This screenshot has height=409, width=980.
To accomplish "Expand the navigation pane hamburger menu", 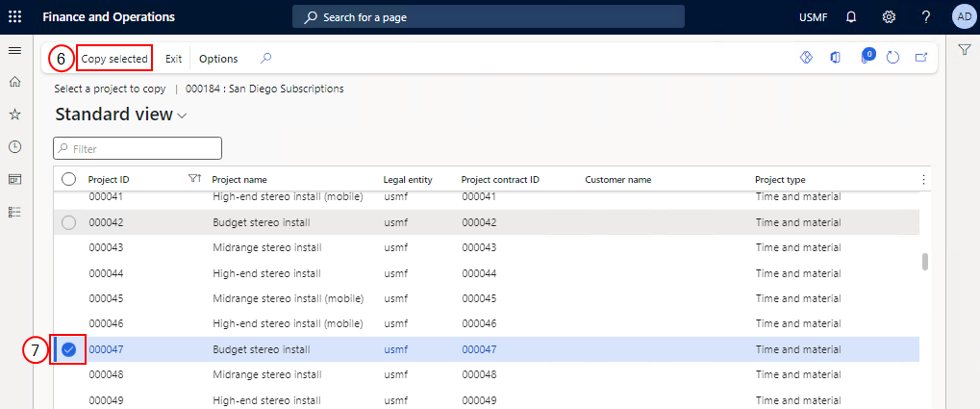I will [14, 51].
